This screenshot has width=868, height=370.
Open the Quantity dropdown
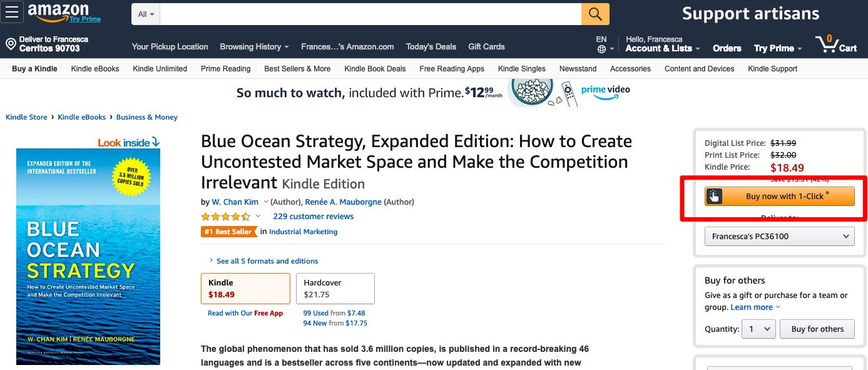[758, 329]
